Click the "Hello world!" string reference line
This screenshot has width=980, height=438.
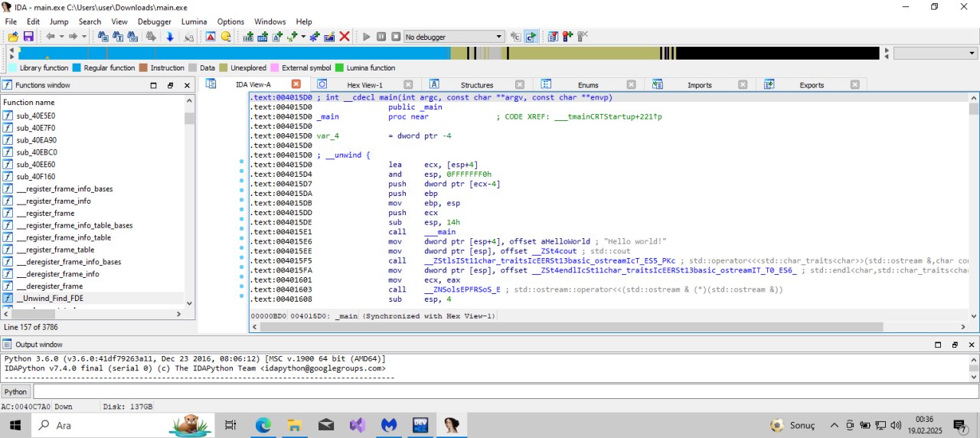point(609,241)
